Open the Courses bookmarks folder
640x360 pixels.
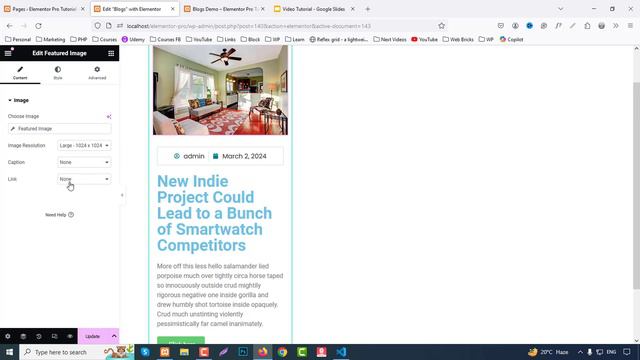point(104,40)
